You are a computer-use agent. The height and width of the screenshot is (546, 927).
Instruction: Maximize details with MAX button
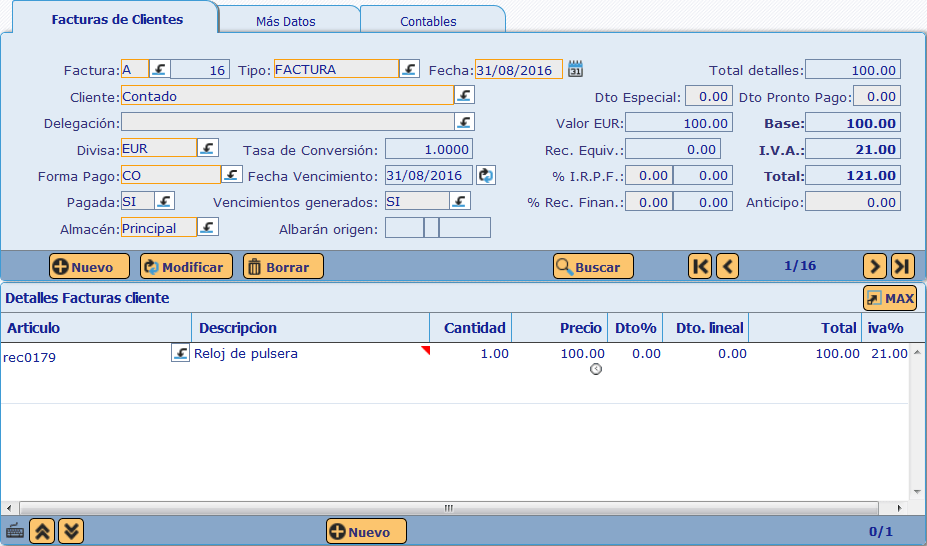(x=890, y=298)
